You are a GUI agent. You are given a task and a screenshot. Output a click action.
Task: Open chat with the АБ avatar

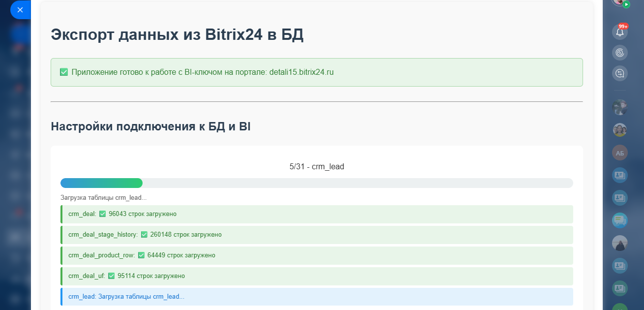coord(620,153)
